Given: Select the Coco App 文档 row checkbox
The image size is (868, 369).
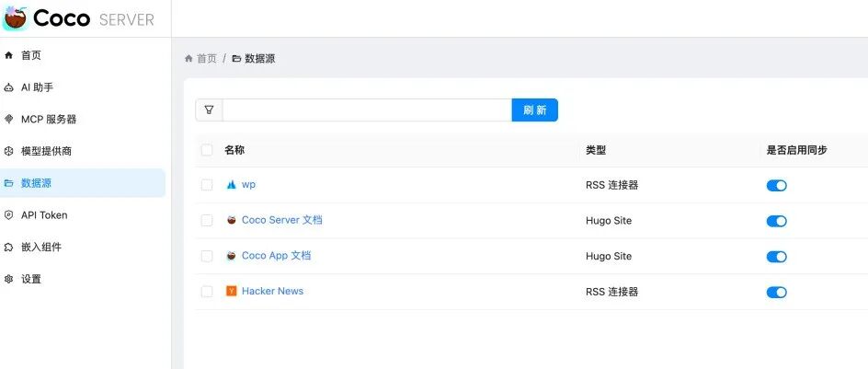Looking at the screenshot, I should 207,256.
